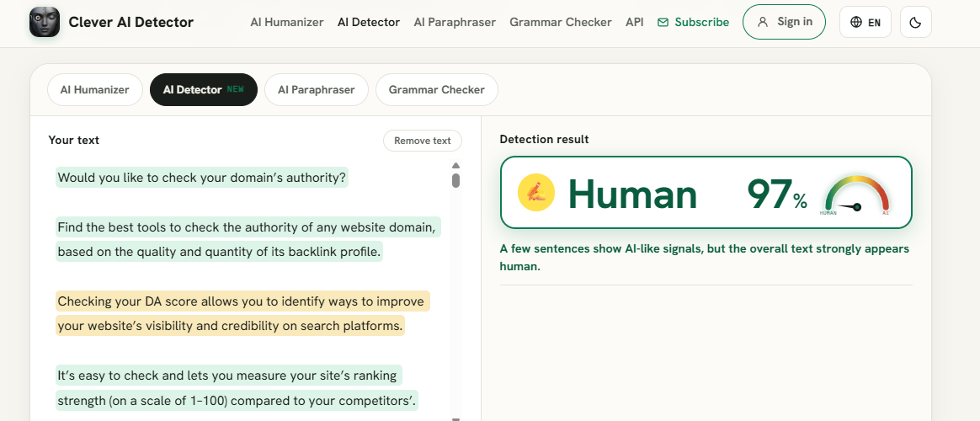Click the sentence 'Would you like to check your domain's authority?'

(201, 178)
